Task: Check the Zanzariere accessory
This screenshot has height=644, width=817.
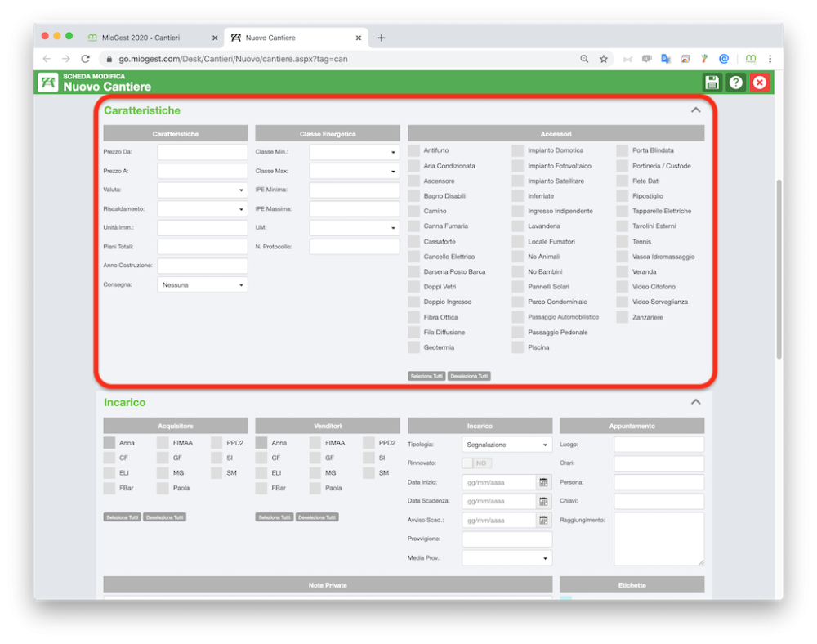Action: click(x=622, y=317)
